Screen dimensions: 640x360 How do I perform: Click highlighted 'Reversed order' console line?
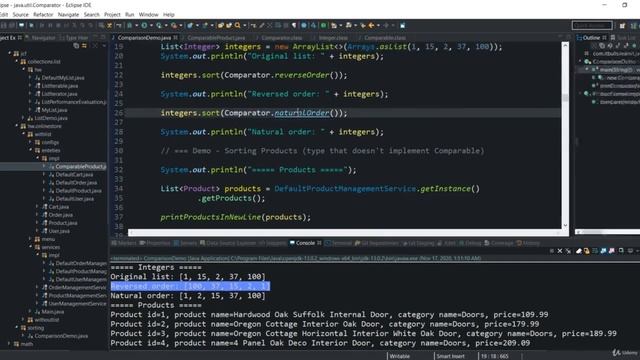[x=190, y=286]
